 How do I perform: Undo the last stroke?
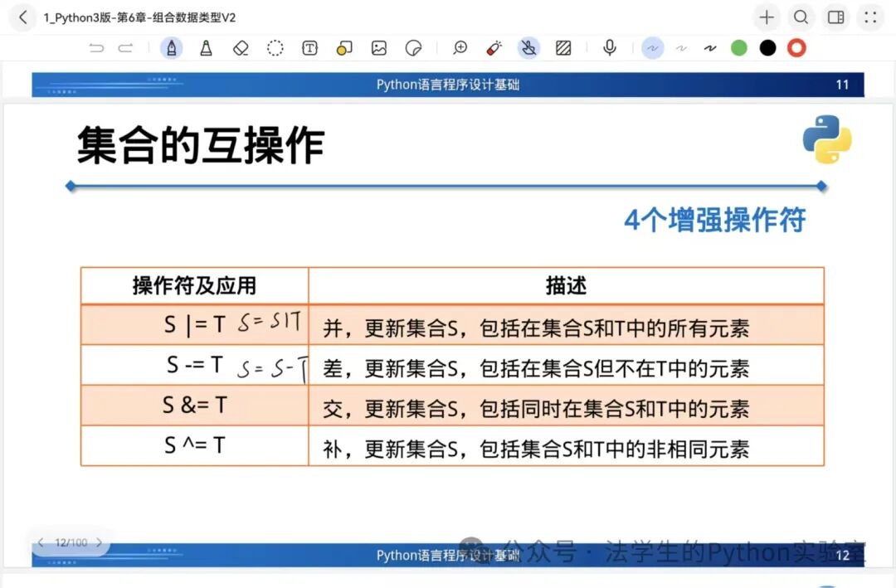coord(97,48)
